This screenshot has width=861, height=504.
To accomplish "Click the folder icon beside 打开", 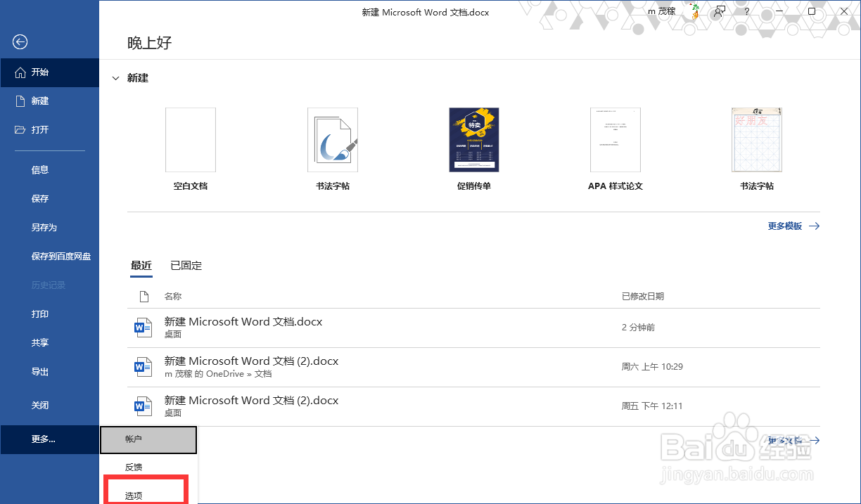I will [x=20, y=130].
